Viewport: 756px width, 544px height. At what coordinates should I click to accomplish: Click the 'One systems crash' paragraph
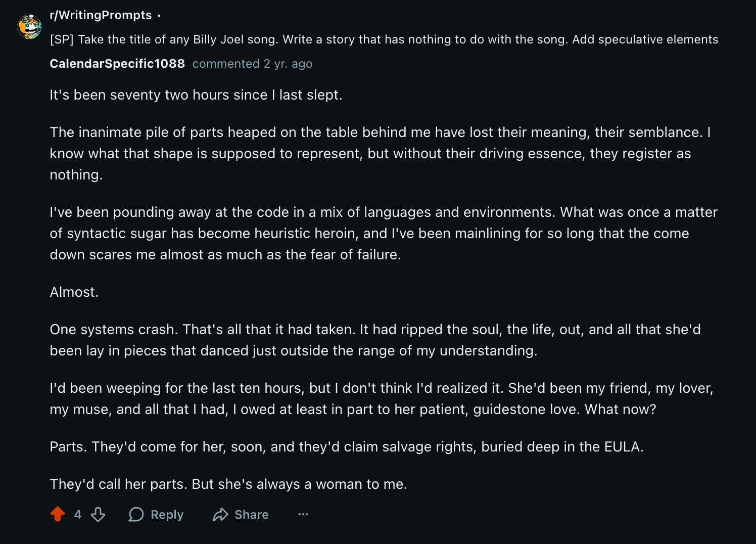tap(374, 340)
